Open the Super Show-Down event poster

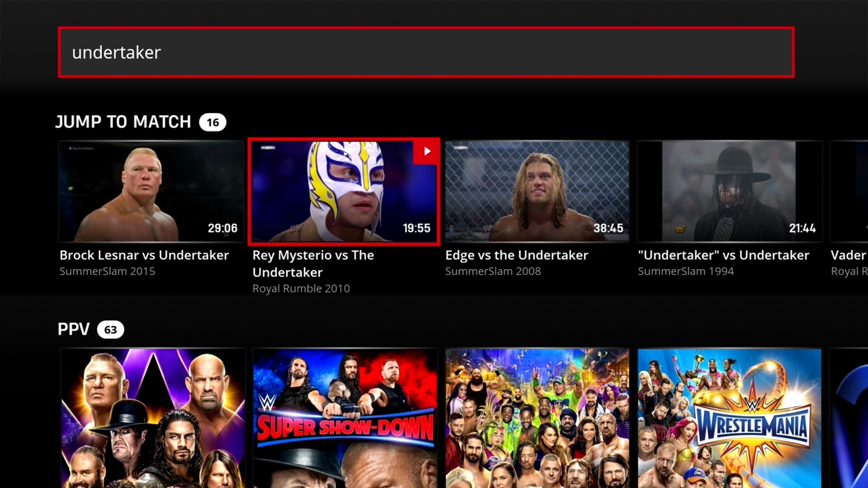[345, 416]
